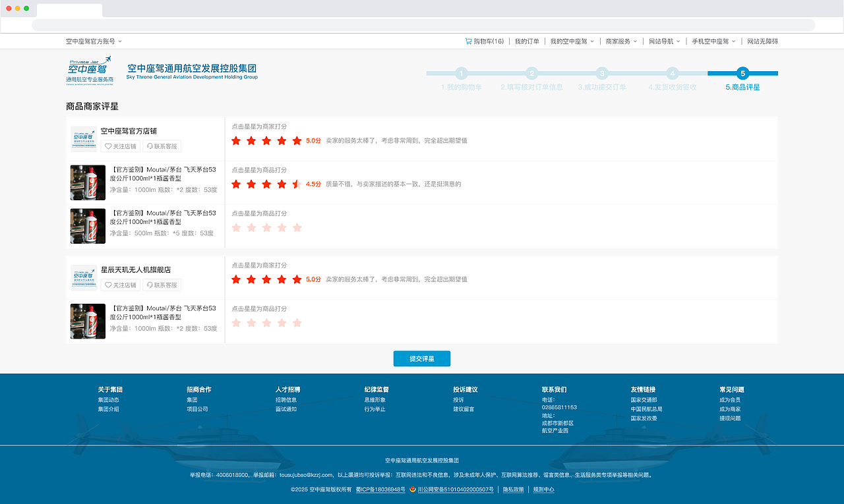Open the 500lm 瓶数*5 Moutai product image
844x504 pixels.
click(88, 226)
